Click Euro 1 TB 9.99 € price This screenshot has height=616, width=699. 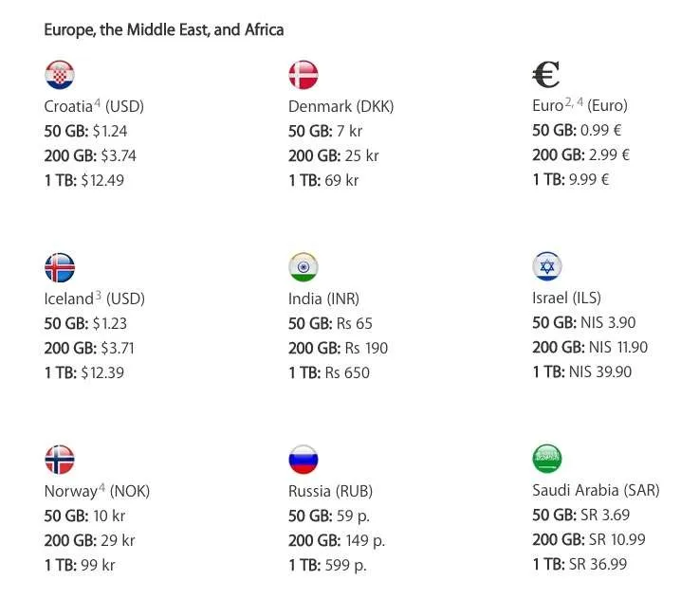point(571,179)
